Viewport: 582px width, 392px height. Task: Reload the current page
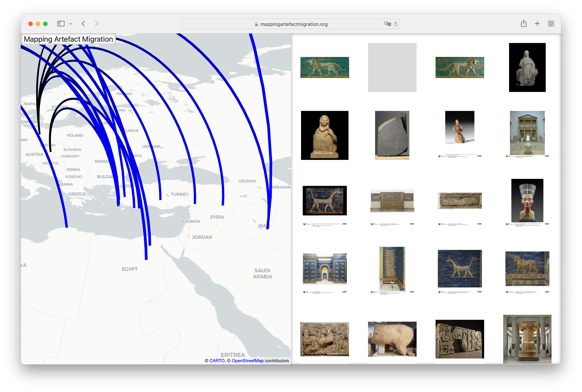tap(396, 24)
